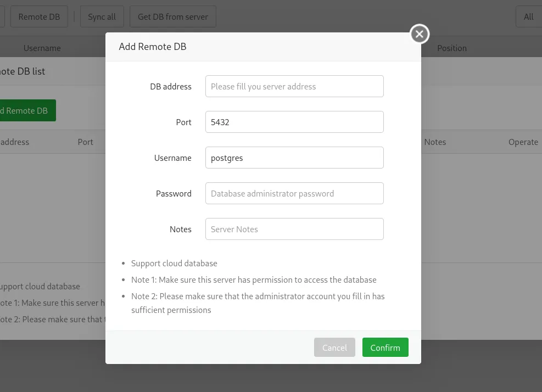The image size is (542, 392).
Task: Click the green Add Remote DB button behind dialog
Action: (27, 110)
